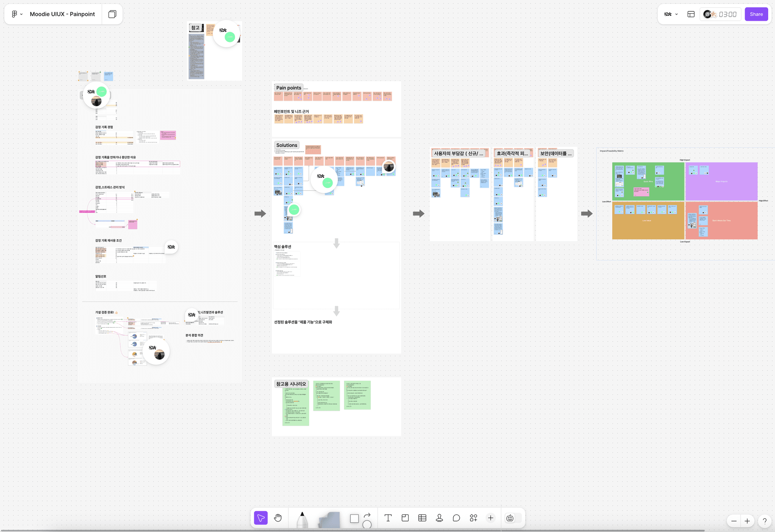Select the Section tool
Screen dimensions: 775x532
tap(405, 518)
